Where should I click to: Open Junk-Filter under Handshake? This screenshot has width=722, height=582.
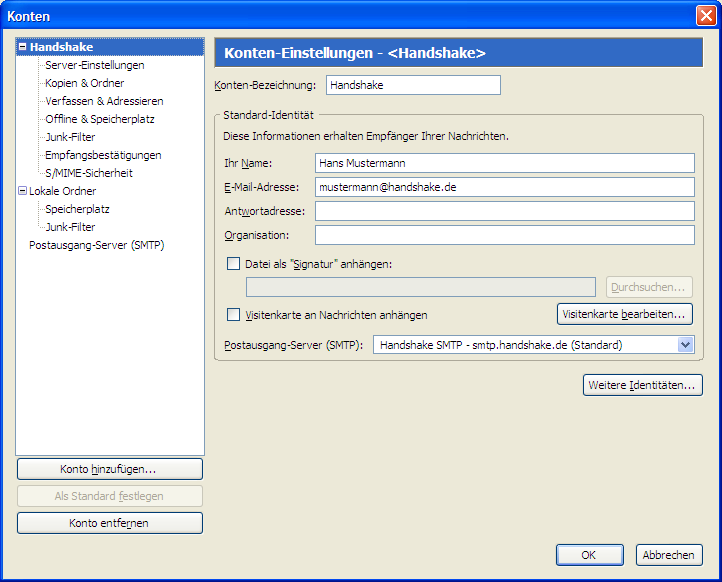click(70, 137)
